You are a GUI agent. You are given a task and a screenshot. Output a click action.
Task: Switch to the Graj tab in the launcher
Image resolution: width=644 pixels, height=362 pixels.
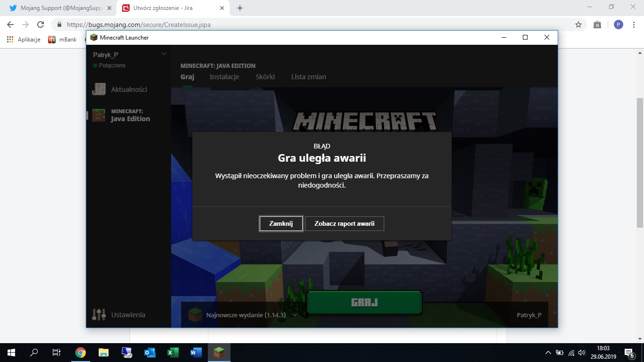187,77
